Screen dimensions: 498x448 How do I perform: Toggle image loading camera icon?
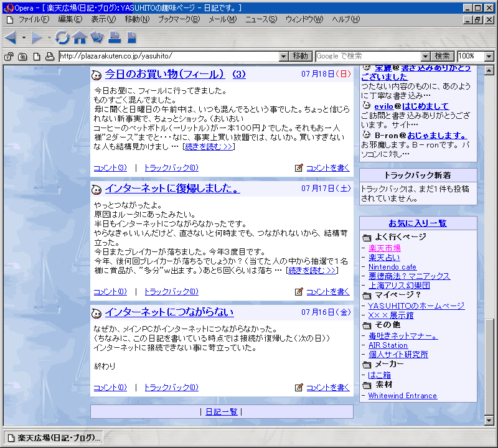coord(22,57)
